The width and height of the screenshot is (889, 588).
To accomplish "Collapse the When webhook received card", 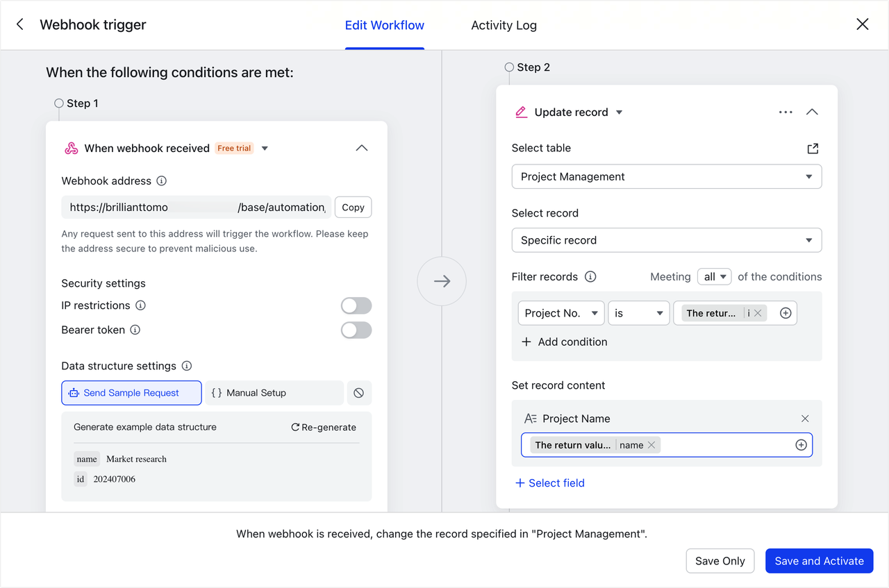I will click(361, 148).
